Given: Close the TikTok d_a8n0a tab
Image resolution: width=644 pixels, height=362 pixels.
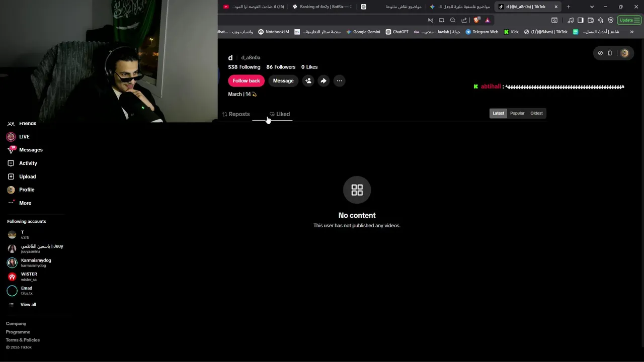Looking at the screenshot, I should click(556, 7).
